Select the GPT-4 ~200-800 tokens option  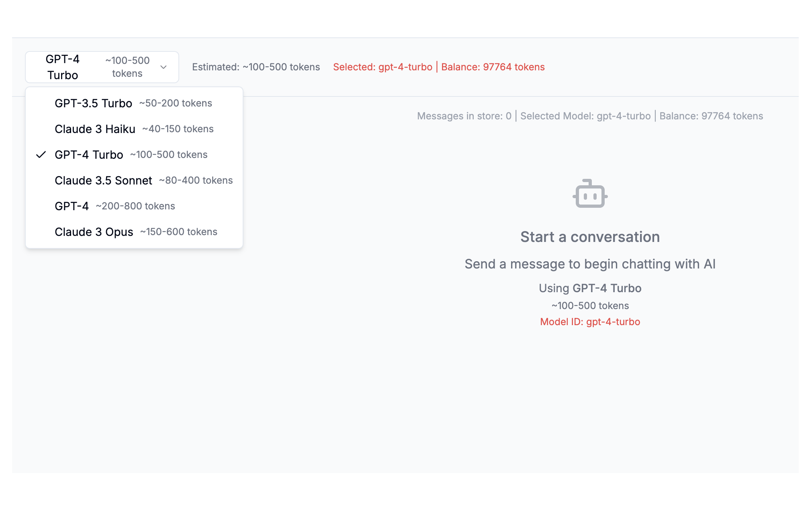click(134, 206)
